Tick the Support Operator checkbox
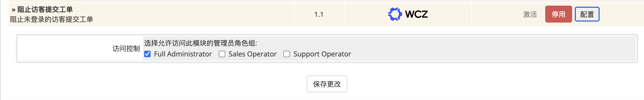Viewport: 644px width, 100px height. (287, 54)
